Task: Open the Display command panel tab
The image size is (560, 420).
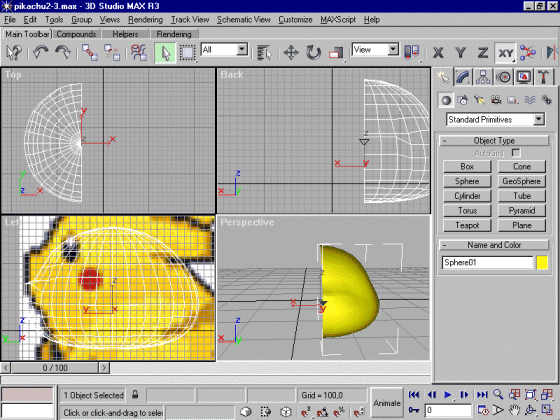Action: coord(524,77)
